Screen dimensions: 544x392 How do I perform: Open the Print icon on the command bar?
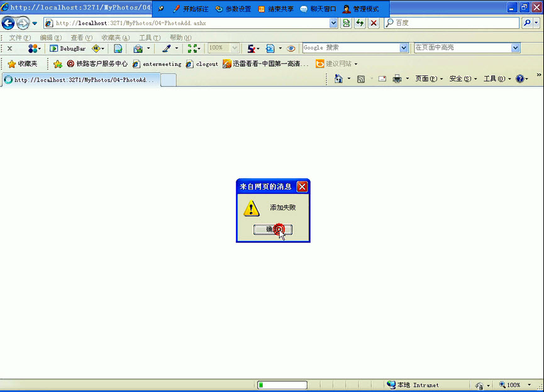point(397,79)
